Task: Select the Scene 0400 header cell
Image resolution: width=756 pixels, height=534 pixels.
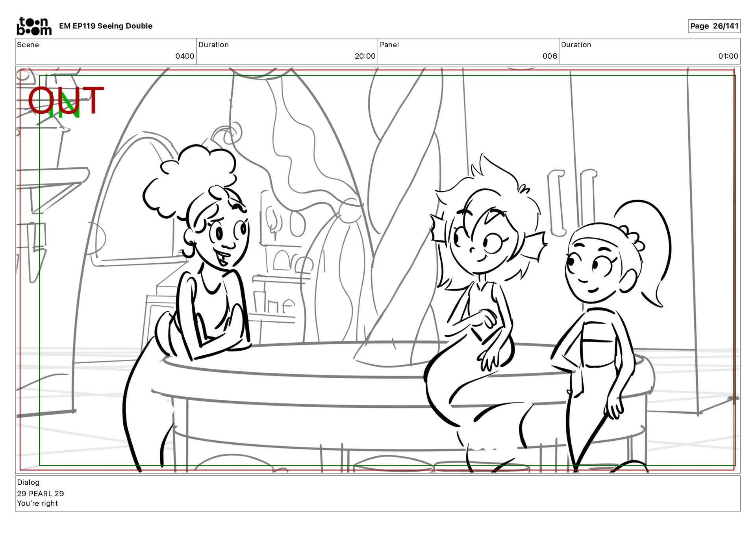Action: (106, 51)
